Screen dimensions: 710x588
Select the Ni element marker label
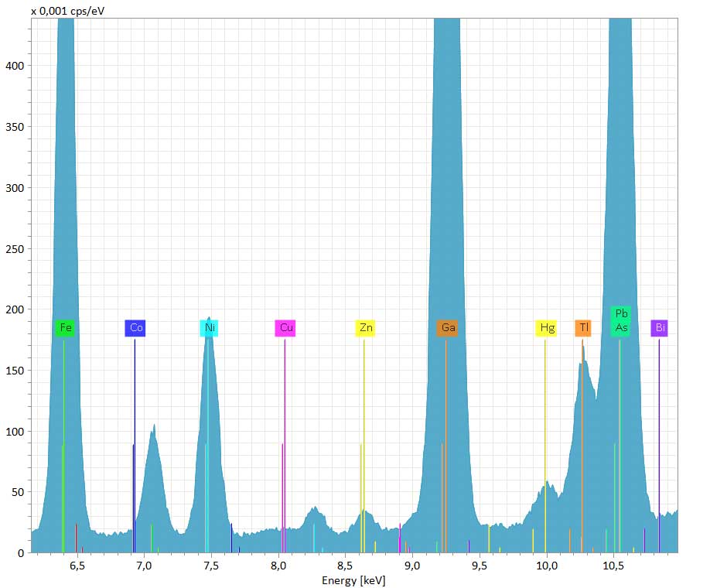tap(209, 328)
